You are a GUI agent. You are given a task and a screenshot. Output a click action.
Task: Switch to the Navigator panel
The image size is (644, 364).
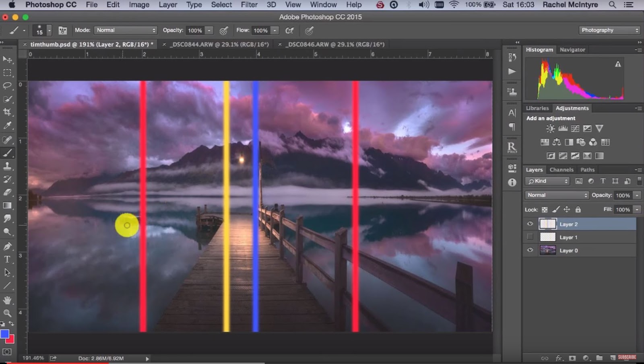(572, 49)
